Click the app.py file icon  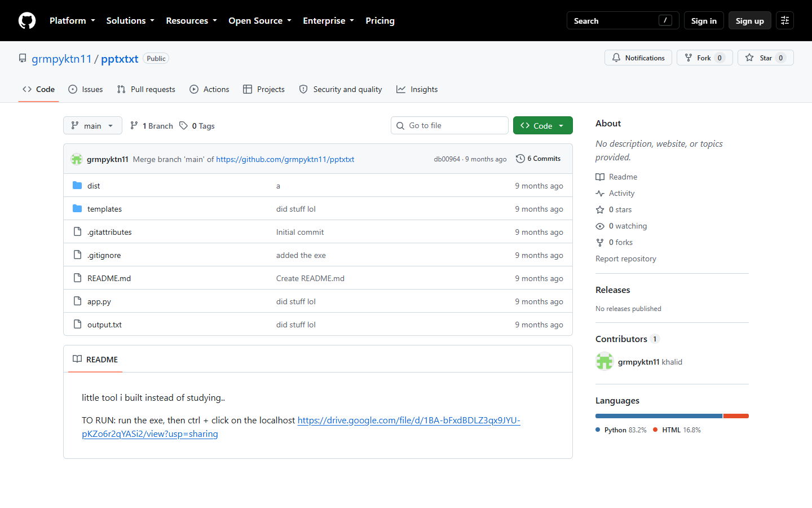click(77, 301)
